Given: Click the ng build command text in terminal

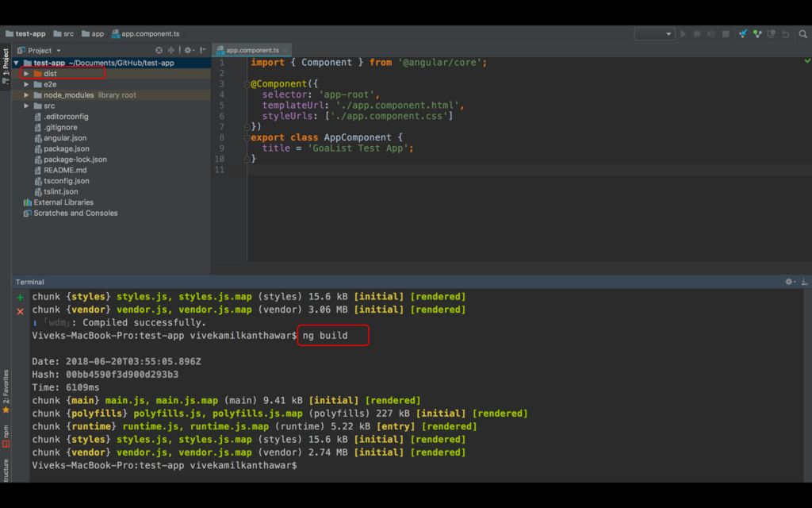Looking at the screenshot, I should point(325,336).
